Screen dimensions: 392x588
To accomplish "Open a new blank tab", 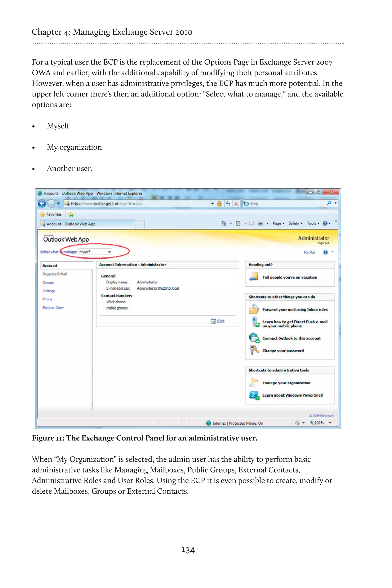I will [140, 224].
